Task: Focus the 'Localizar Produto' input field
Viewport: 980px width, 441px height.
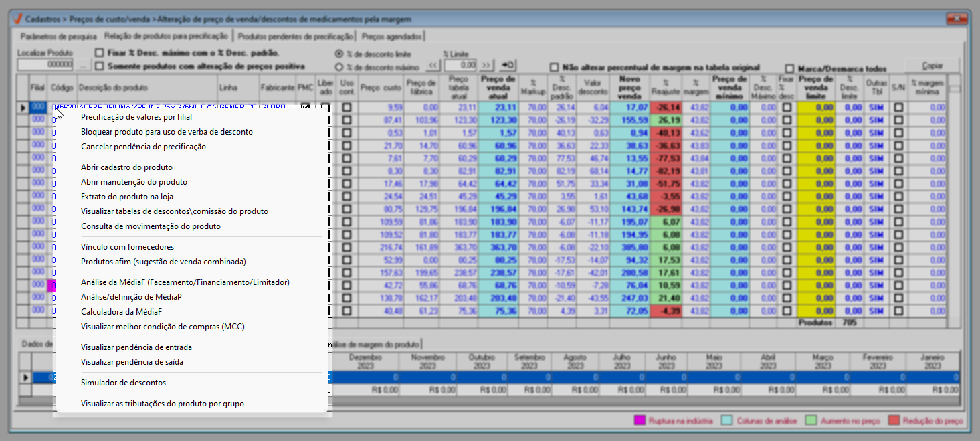Action: pyautogui.click(x=45, y=65)
